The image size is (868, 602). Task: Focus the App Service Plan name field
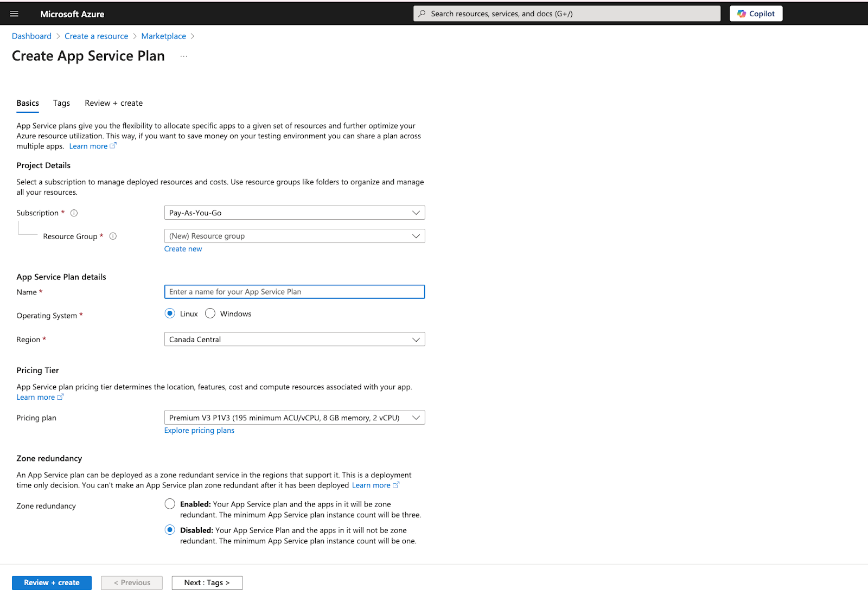click(295, 292)
